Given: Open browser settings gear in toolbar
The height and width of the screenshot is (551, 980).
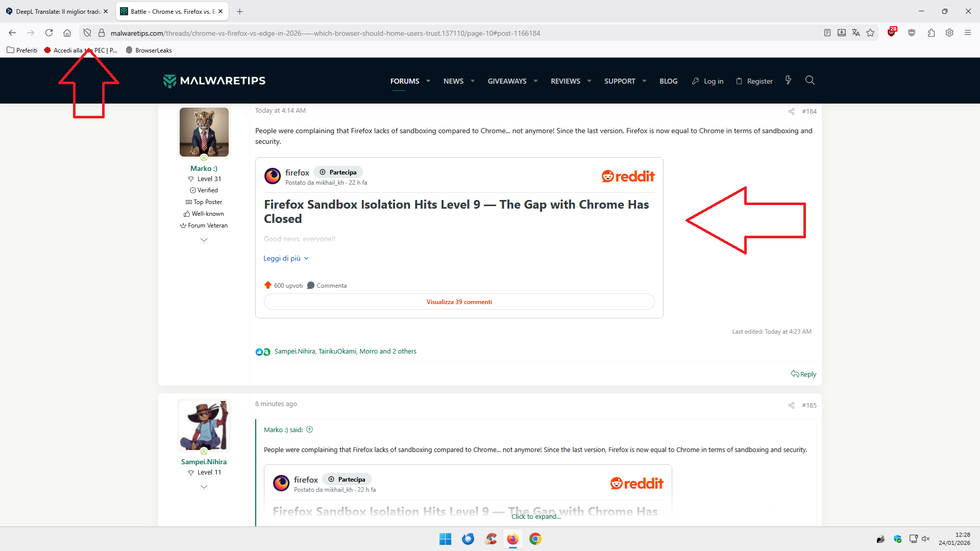Looking at the screenshot, I should [949, 33].
